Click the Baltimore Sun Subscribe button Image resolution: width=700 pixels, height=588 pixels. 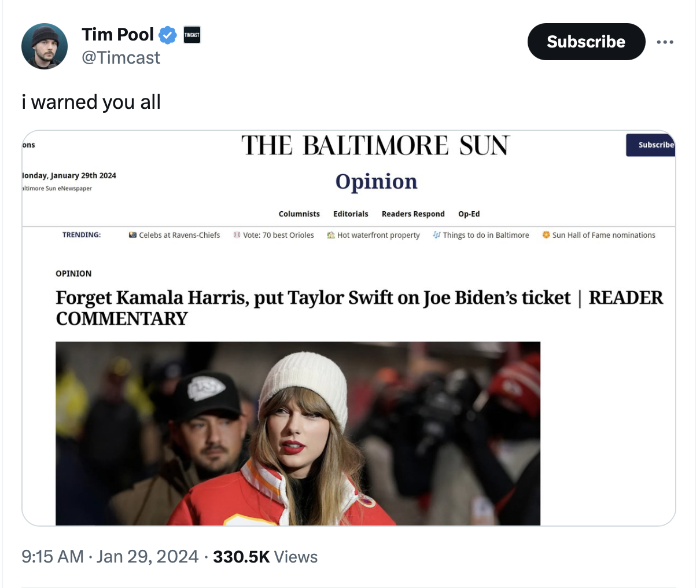(x=651, y=145)
